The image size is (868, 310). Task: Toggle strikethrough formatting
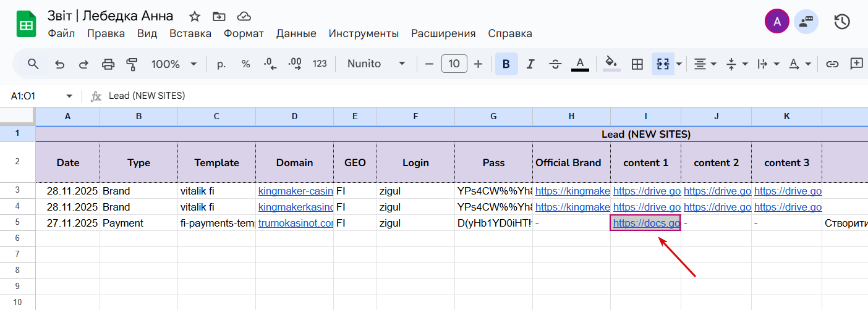[555, 64]
